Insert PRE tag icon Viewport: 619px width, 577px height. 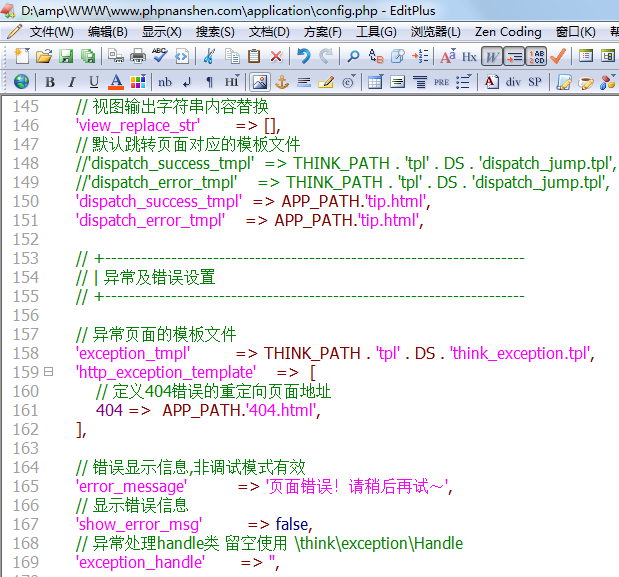pyautogui.click(x=441, y=82)
